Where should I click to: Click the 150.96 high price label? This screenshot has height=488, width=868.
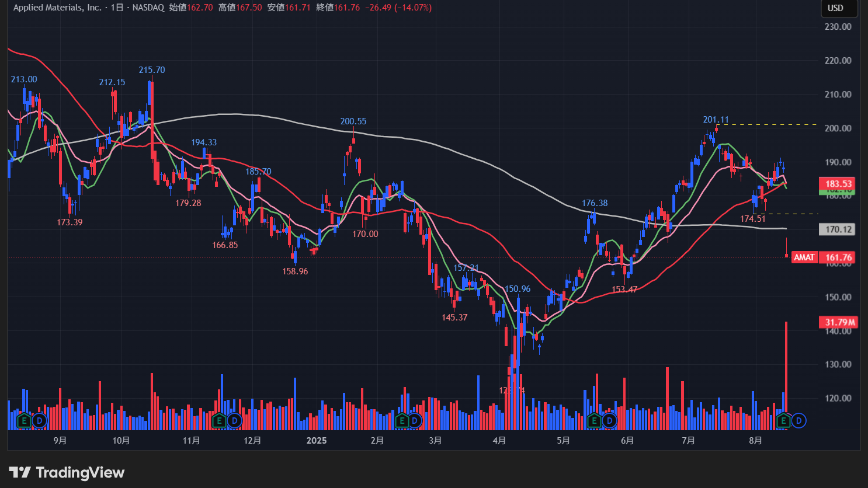point(518,289)
